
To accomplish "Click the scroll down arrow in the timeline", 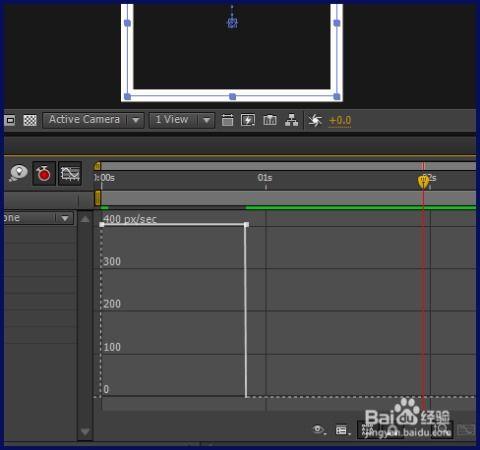I will click(85, 432).
